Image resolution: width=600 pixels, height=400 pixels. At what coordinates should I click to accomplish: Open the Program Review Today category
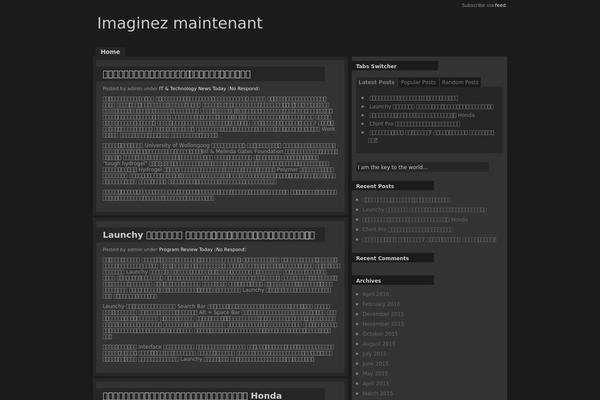tap(186, 250)
